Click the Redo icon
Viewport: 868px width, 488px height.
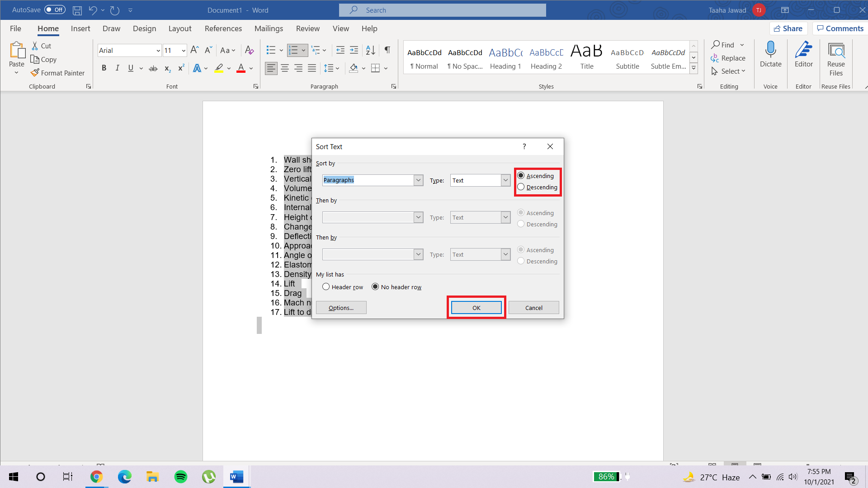pyautogui.click(x=115, y=10)
